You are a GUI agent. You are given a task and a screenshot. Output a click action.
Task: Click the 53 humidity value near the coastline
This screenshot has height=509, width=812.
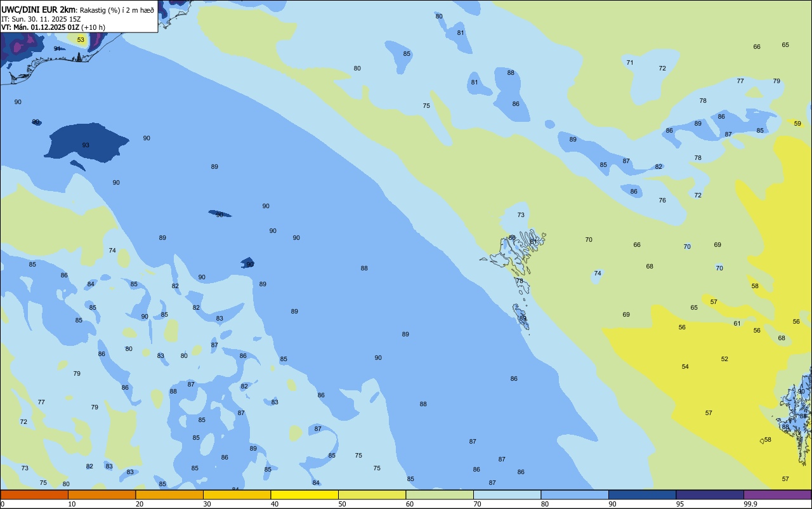click(x=81, y=40)
